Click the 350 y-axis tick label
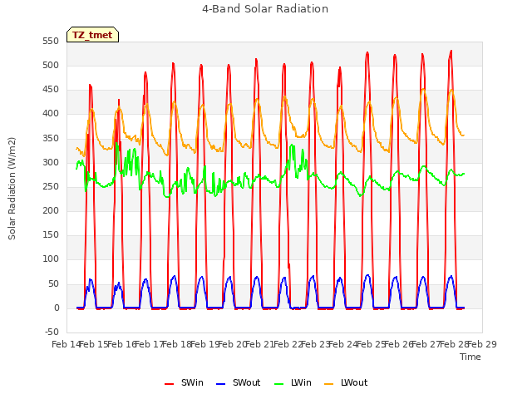532x399 pixels. coord(51,139)
